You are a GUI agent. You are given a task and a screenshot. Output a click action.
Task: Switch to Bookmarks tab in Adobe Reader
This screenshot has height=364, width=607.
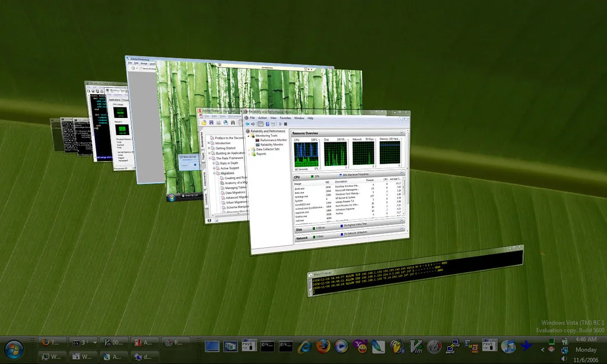point(202,140)
